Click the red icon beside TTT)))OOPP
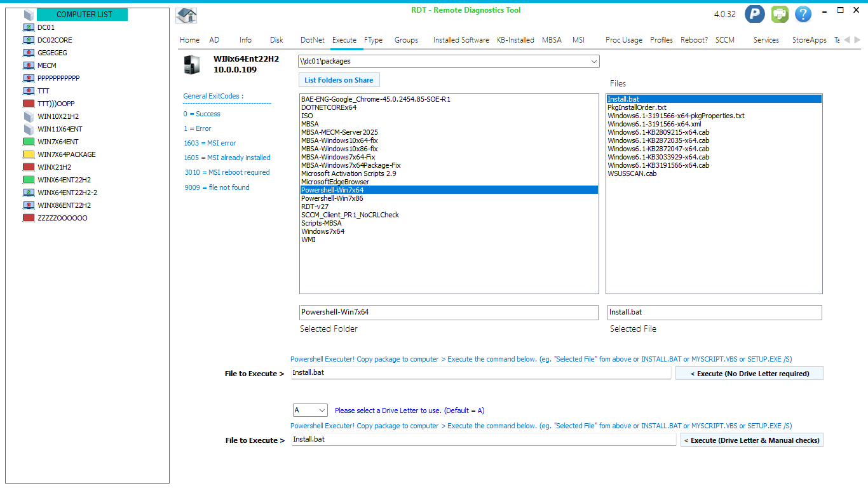 [x=29, y=104]
